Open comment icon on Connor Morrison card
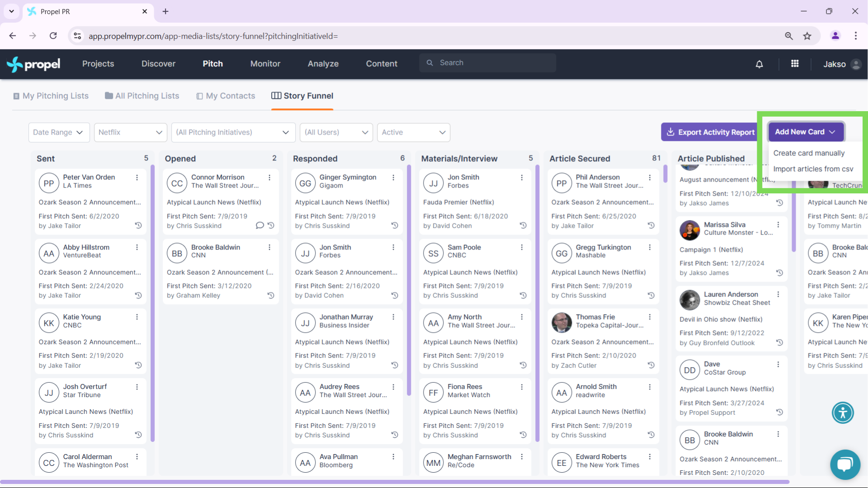 click(259, 225)
